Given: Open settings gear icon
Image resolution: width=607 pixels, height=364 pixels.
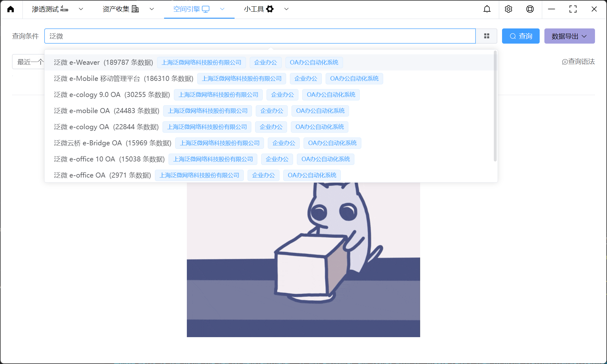Looking at the screenshot, I should click(x=508, y=9).
